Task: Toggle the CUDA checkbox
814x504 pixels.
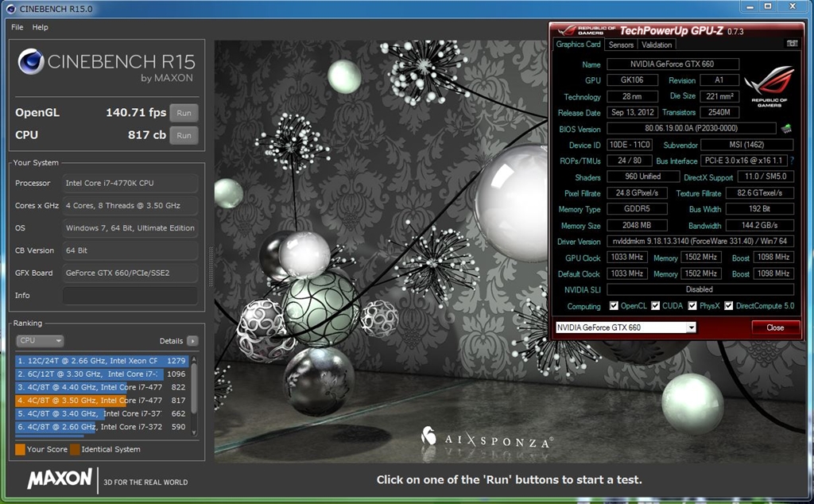Action: (656, 306)
